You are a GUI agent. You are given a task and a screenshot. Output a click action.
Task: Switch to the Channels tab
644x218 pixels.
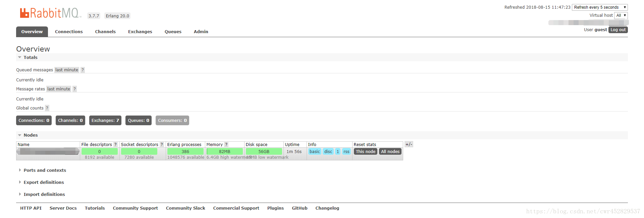tap(105, 32)
